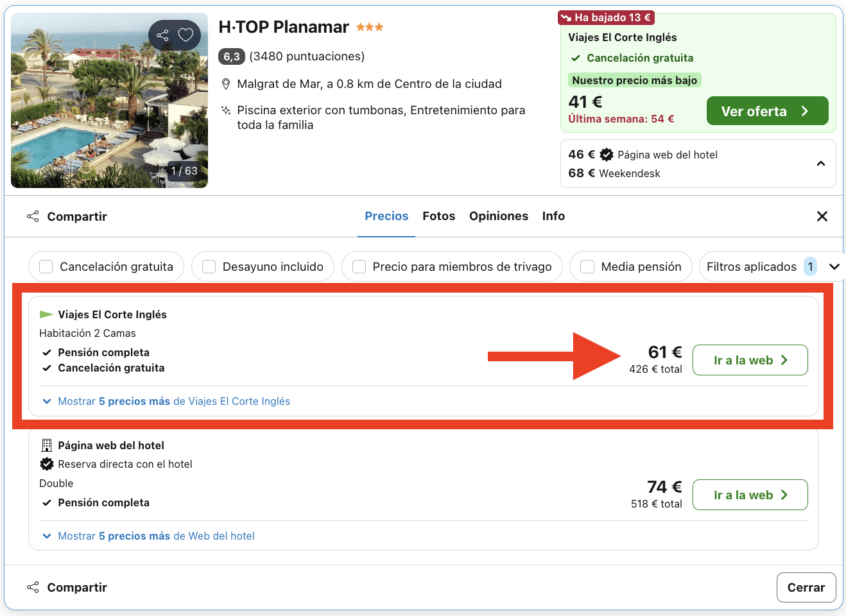846x616 pixels.
Task: Enable the Media pensión filter
Action: point(587,266)
